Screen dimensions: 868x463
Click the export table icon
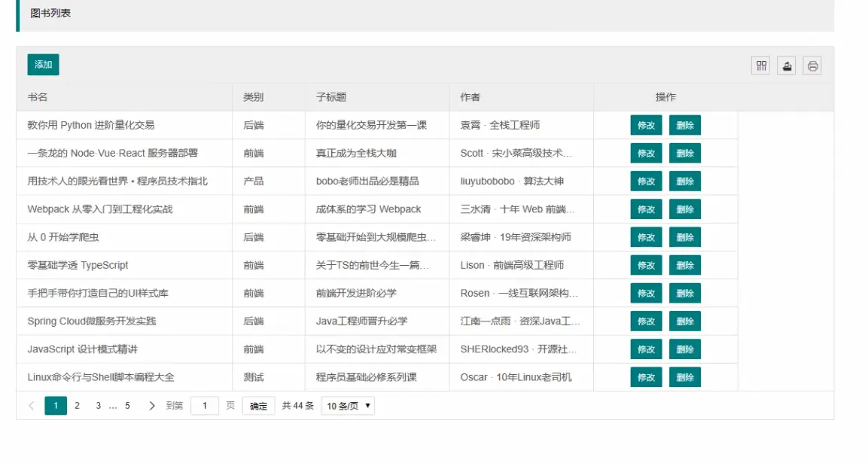coord(787,65)
